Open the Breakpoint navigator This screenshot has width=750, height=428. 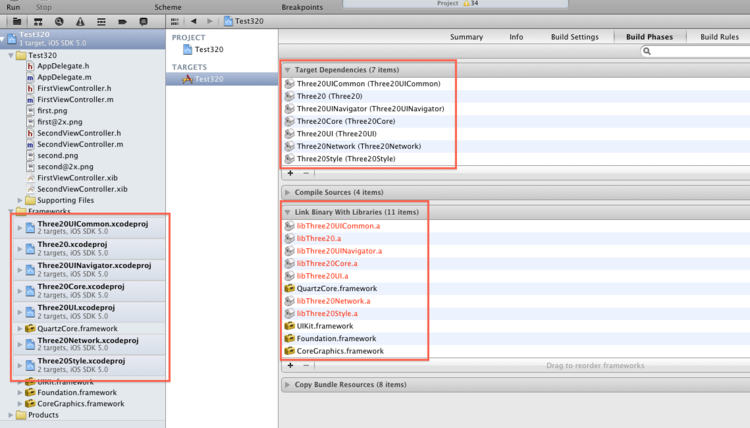pos(122,22)
